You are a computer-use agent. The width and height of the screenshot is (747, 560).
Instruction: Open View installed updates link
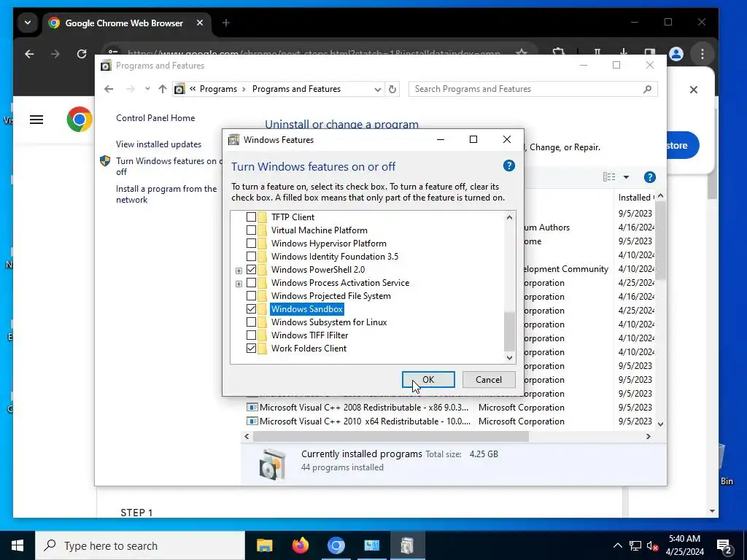pyautogui.click(x=158, y=144)
